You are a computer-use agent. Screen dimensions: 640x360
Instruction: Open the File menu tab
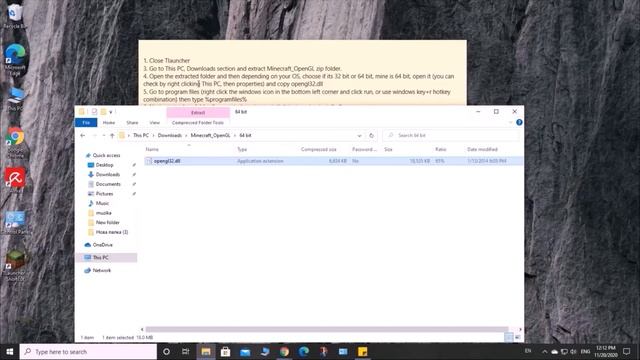86,122
